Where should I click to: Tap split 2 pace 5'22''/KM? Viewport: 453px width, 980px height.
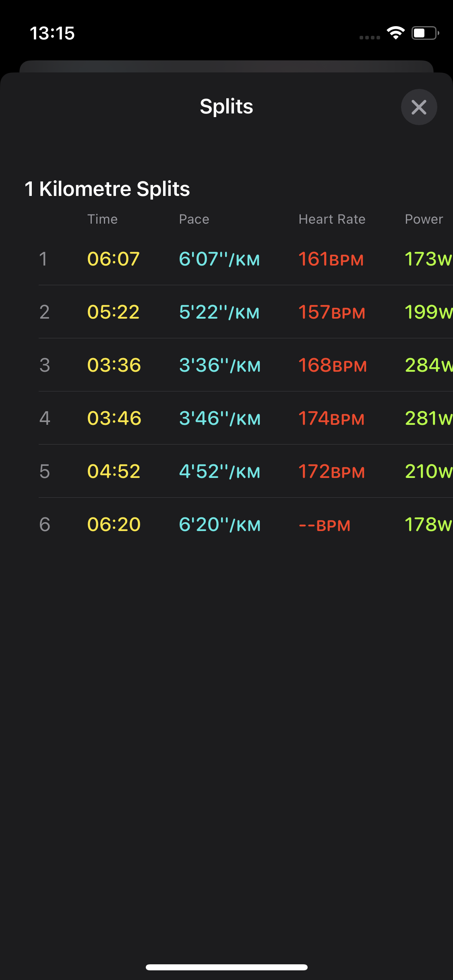tap(219, 312)
